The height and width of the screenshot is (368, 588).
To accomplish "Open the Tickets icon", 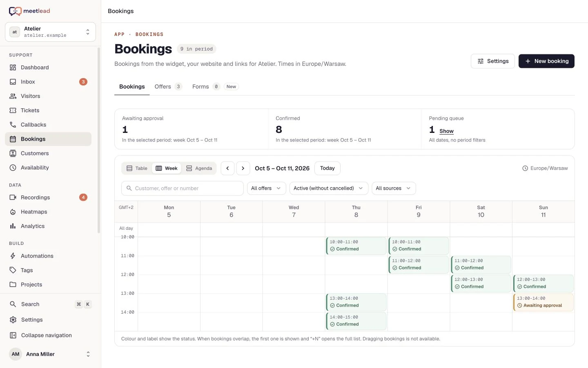I will pos(13,110).
